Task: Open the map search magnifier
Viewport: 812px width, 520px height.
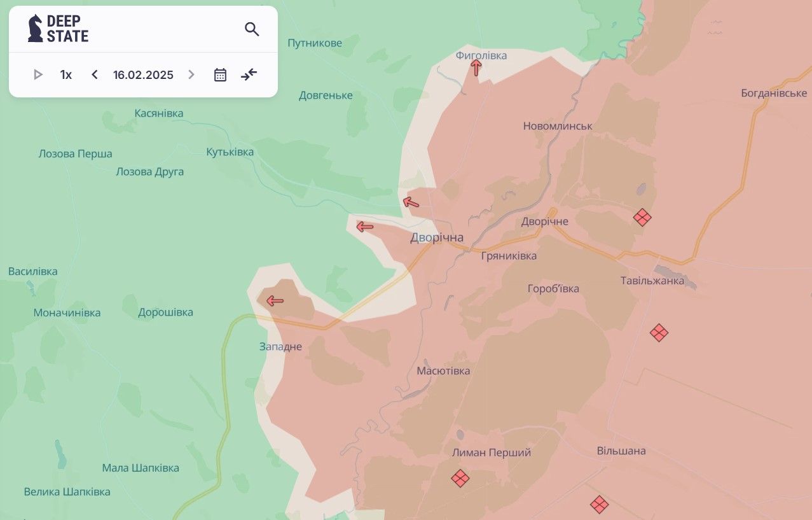Action: [252, 29]
